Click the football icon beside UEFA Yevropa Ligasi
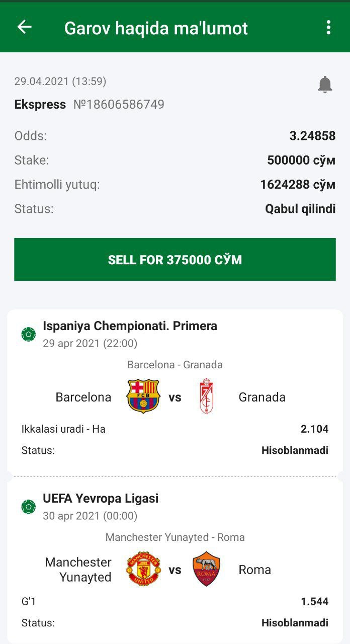 [x=29, y=507]
